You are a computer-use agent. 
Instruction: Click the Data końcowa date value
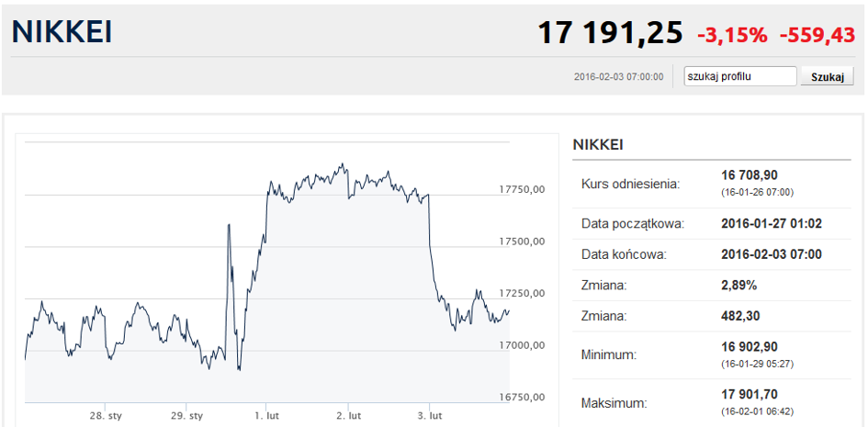click(772, 254)
